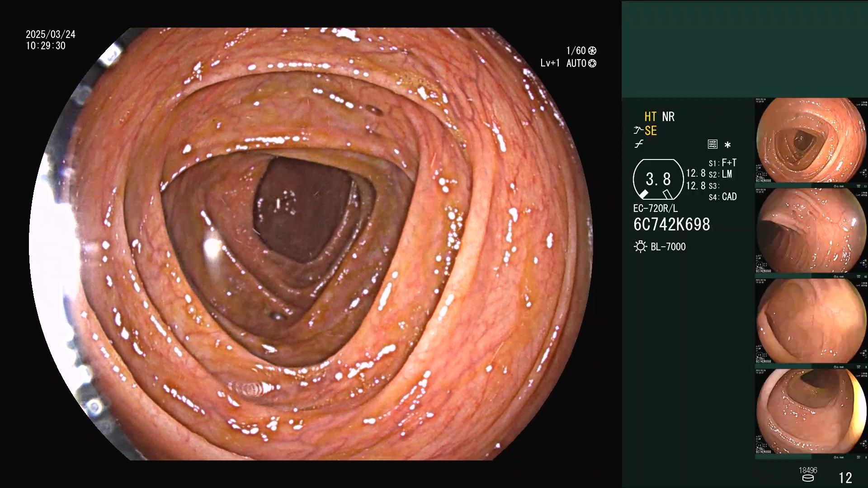
Task: Open the third captured thumbnail image
Action: point(811,321)
